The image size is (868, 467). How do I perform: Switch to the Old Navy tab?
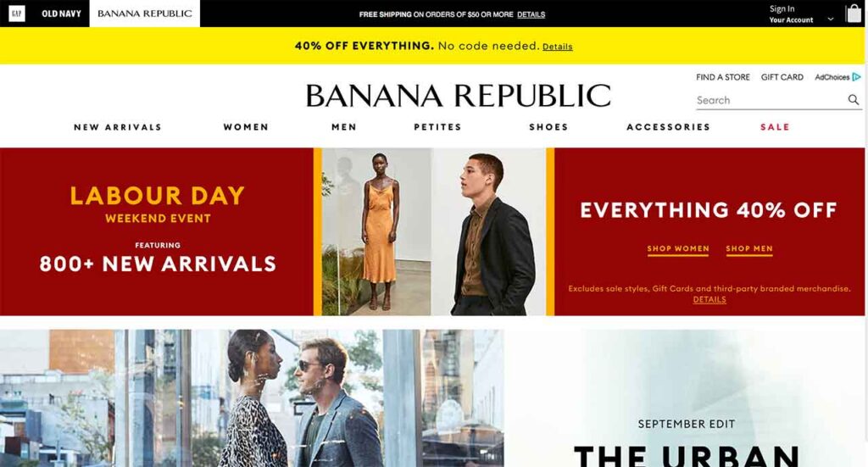[x=61, y=14]
